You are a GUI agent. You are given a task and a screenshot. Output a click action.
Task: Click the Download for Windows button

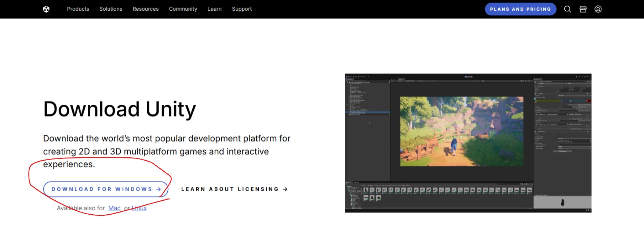point(106,189)
